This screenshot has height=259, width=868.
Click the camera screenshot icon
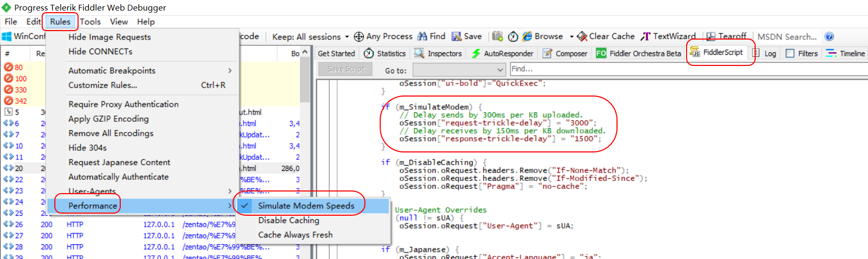[x=497, y=36]
